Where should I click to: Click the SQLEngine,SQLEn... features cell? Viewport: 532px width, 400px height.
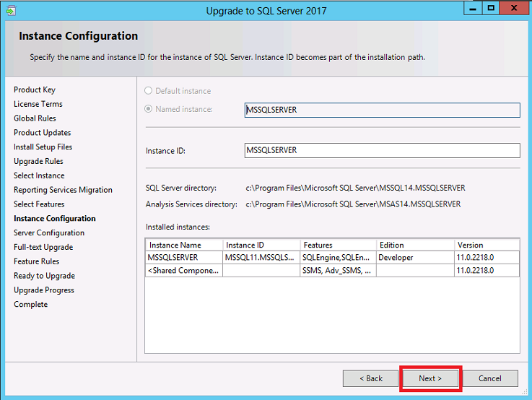(339, 257)
